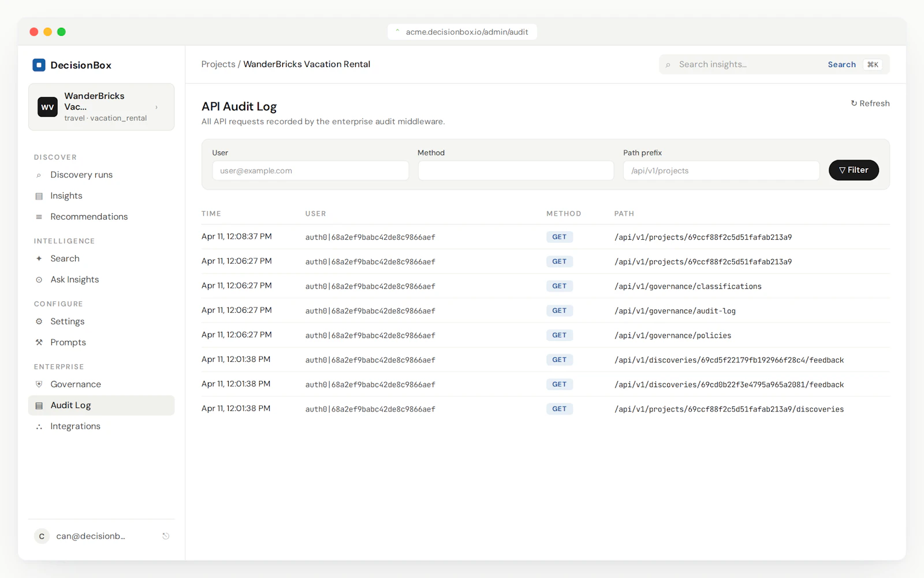Click the /api/v1/governance/policies path

[x=673, y=335]
